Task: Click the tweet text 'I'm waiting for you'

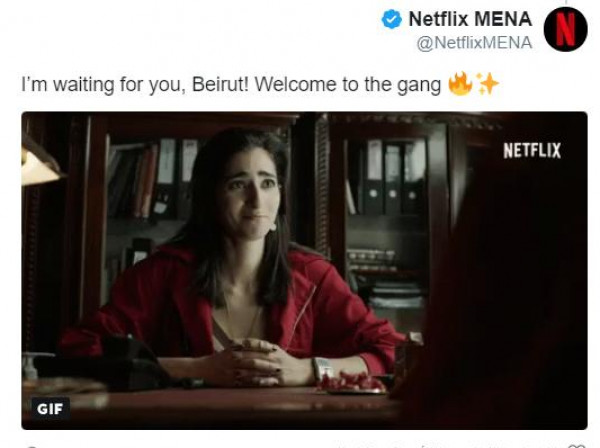Action: click(104, 85)
